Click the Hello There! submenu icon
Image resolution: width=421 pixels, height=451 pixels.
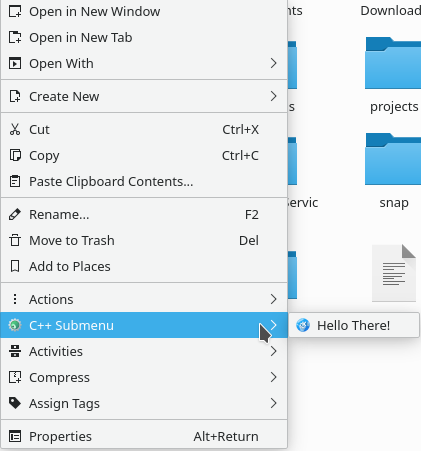[303, 325]
